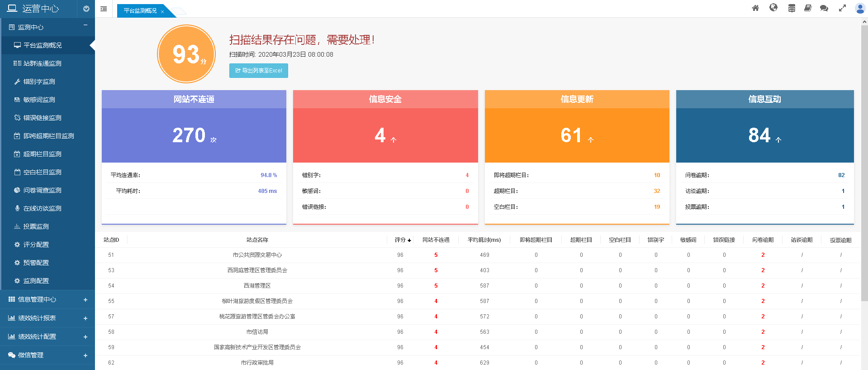Collapse the 监测中心 menu section
The height and width of the screenshot is (370, 868).
[85, 25]
